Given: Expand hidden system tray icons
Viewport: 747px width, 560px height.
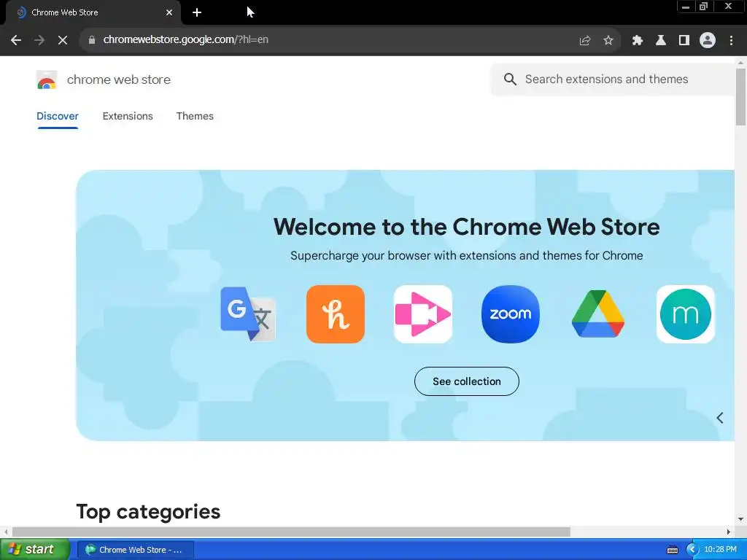Looking at the screenshot, I should pos(692,550).
